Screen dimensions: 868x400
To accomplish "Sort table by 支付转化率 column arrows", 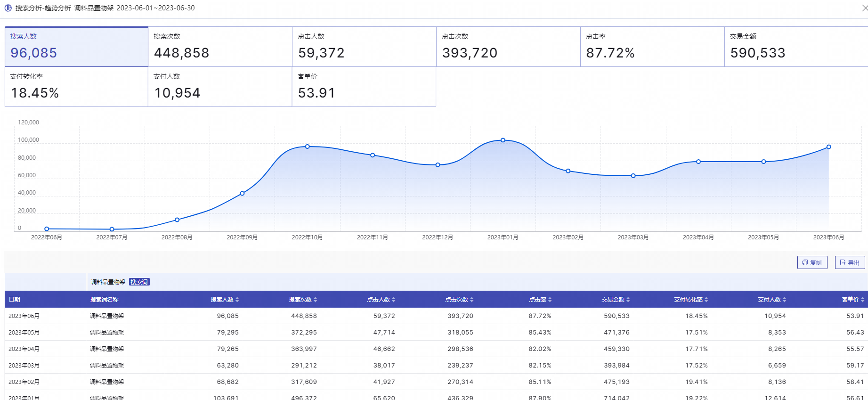I will pos(706,300).
